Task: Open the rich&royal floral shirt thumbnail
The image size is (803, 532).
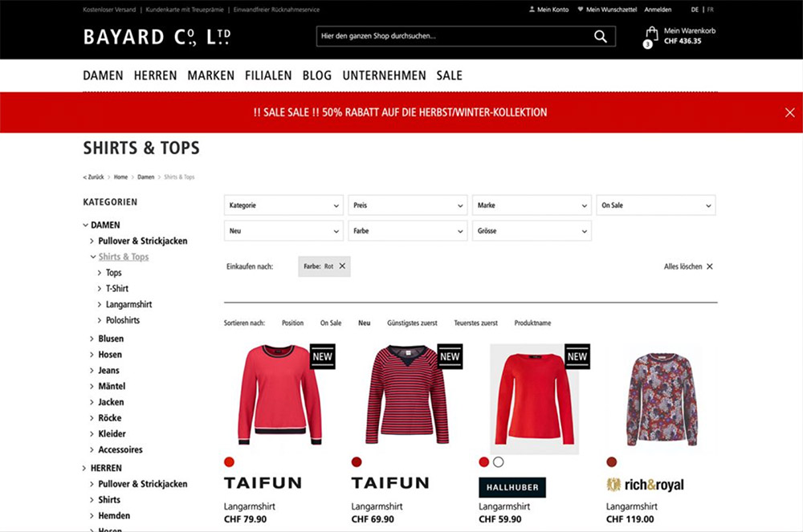Action: pos(662,399)
